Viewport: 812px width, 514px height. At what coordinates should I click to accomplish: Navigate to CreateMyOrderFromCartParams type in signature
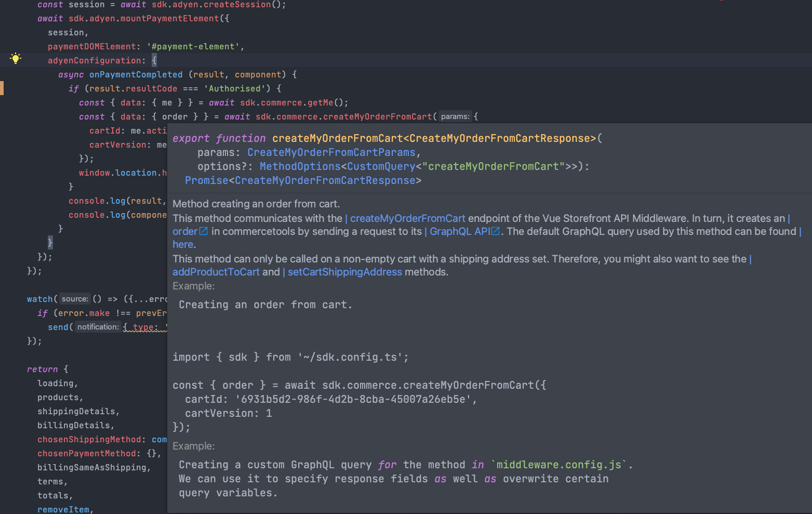[331, 153]
